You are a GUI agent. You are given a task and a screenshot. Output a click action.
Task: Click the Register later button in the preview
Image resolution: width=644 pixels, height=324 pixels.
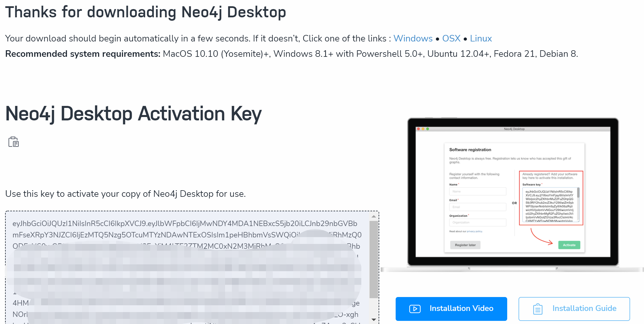click(x=465, y=245)
